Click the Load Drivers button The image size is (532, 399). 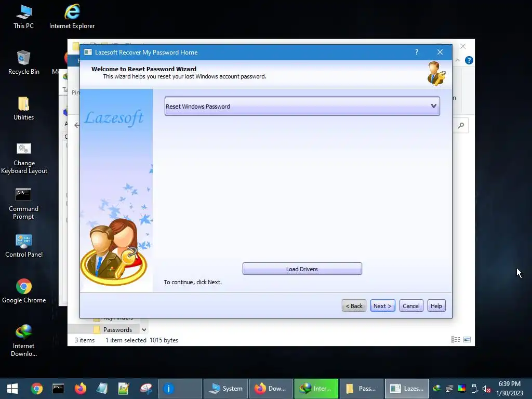click(x=302, y=269)
